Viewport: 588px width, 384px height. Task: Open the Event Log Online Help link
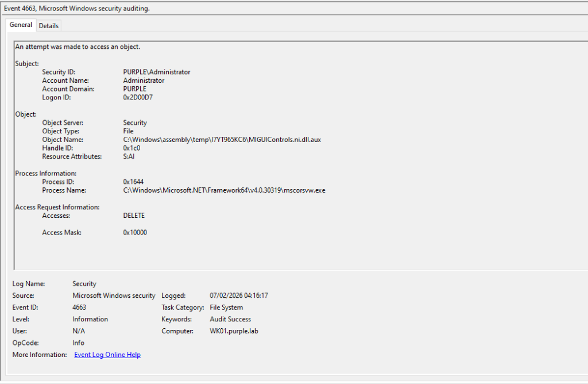[107, 355]
